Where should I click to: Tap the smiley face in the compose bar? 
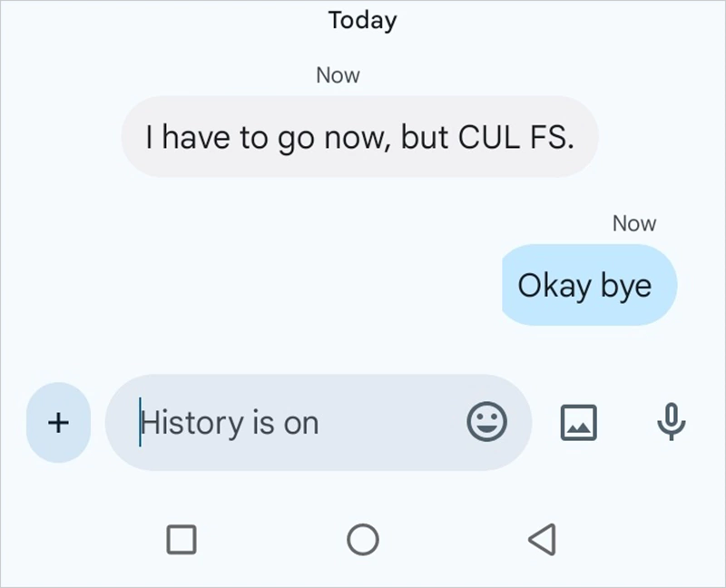487,422
